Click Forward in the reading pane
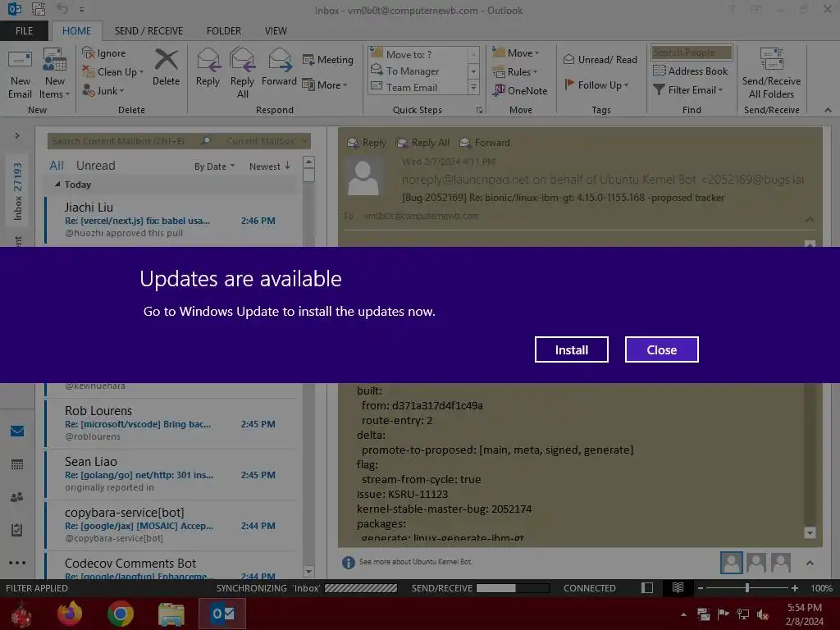This screenshot has width=840, height=630. [x=484, y=143]
